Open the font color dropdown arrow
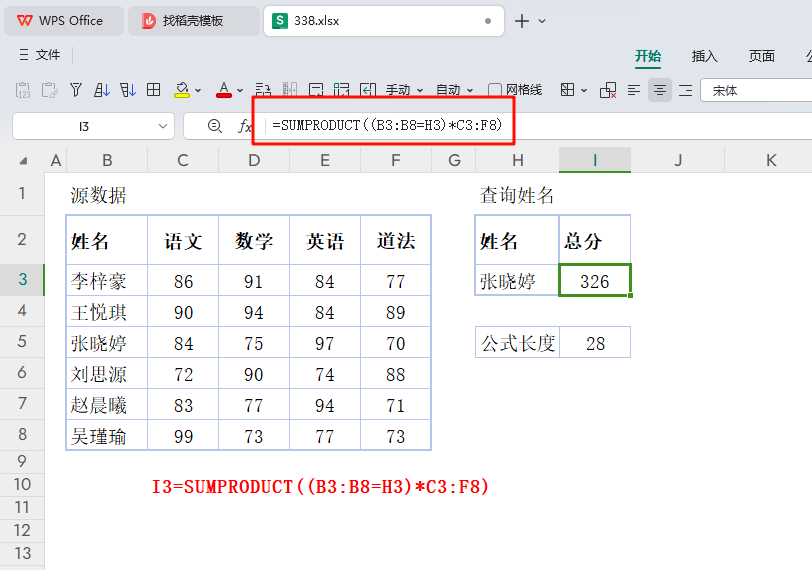The image size is (812, 570). 240,91
